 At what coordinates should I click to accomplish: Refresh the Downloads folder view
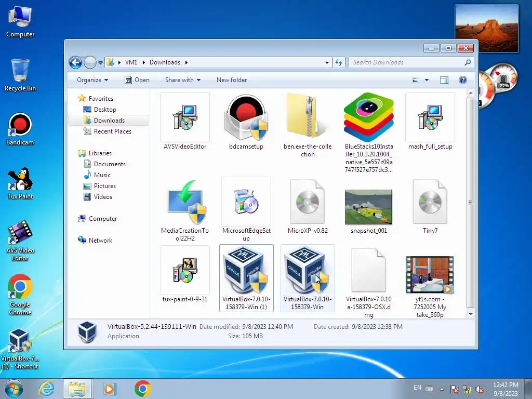coord(339,62)
